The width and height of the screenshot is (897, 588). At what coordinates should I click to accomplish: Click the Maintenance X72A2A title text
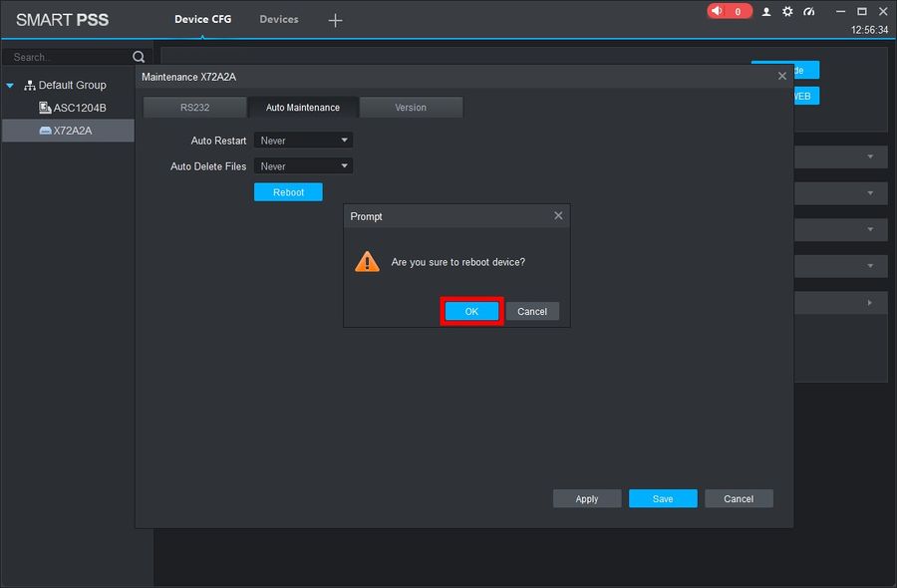click(x=188, y=77)
